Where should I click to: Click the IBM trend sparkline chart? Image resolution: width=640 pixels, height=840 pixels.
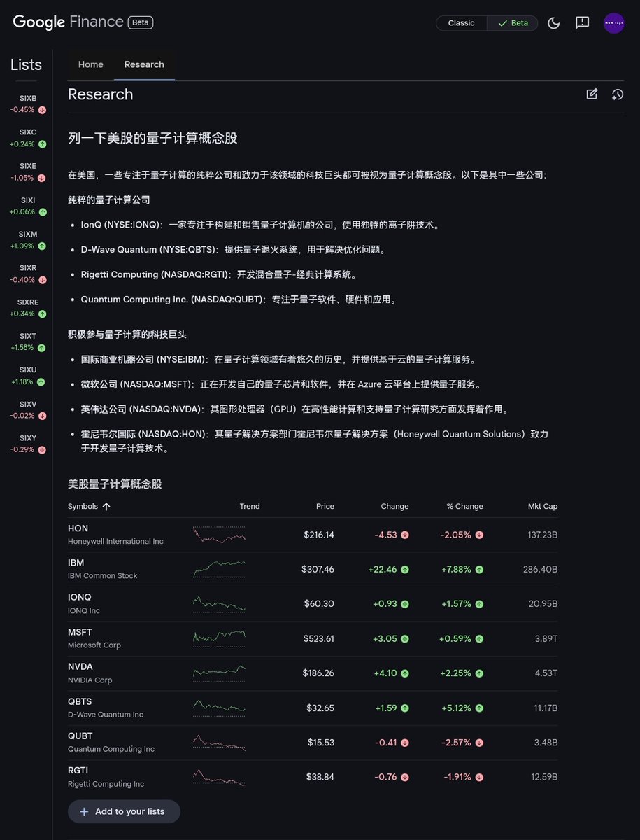click(219, 569)
